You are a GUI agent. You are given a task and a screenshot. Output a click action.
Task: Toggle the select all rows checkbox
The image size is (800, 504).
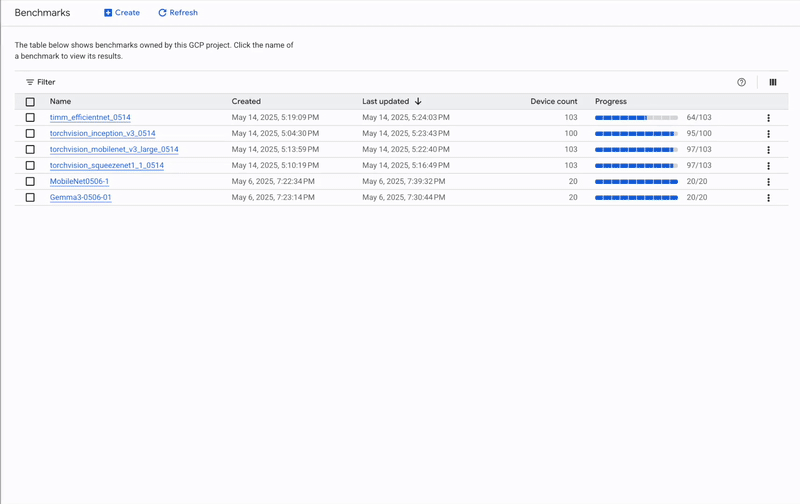tap(30, 102)
